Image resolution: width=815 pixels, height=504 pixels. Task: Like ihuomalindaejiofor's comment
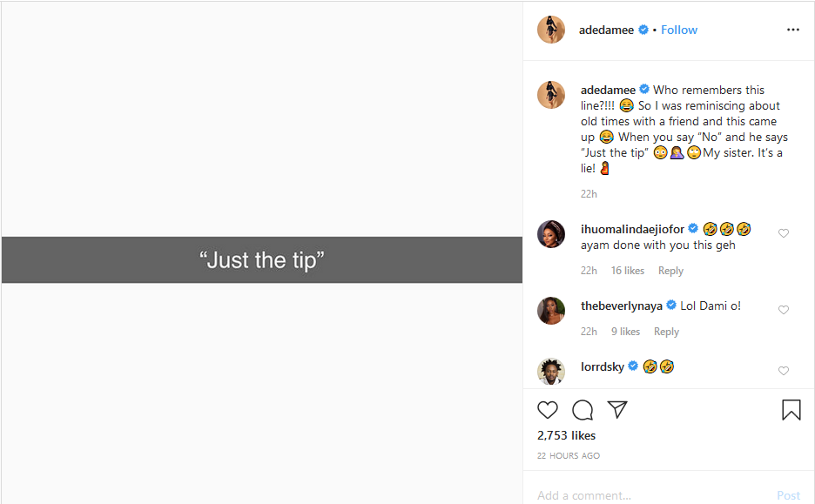(784, 233)
